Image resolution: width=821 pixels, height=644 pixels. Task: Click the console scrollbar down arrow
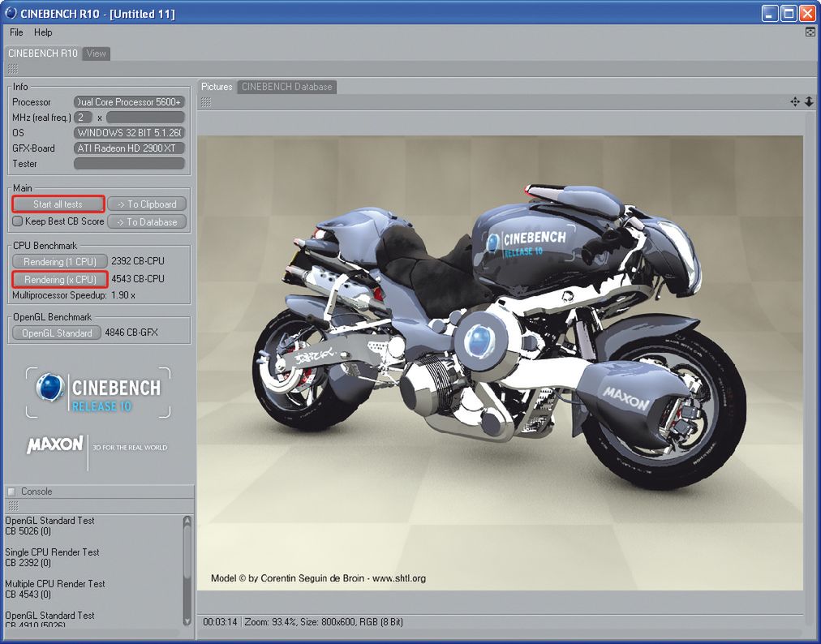click(187, 621)
